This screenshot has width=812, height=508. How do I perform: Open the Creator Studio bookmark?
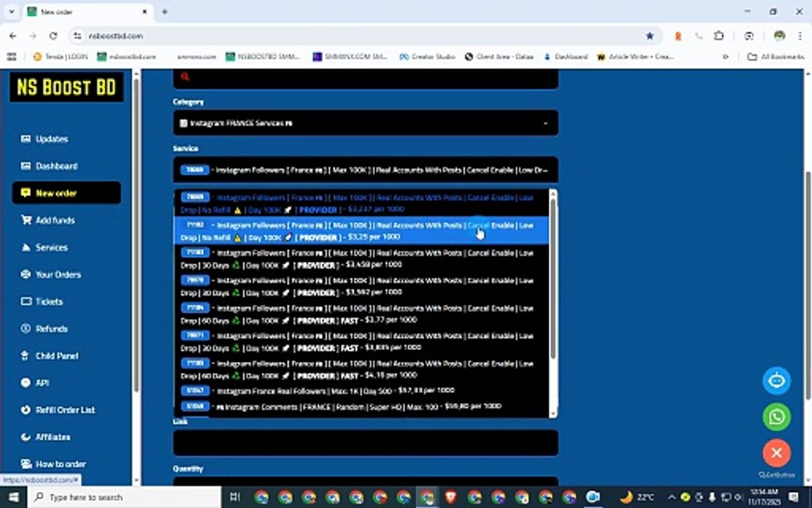[427, 56]
